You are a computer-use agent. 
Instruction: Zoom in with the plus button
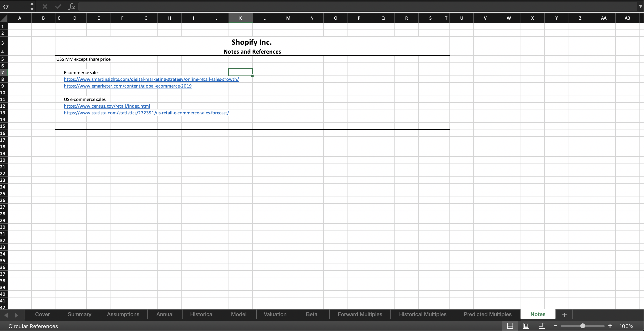click(x=610, y=326)
